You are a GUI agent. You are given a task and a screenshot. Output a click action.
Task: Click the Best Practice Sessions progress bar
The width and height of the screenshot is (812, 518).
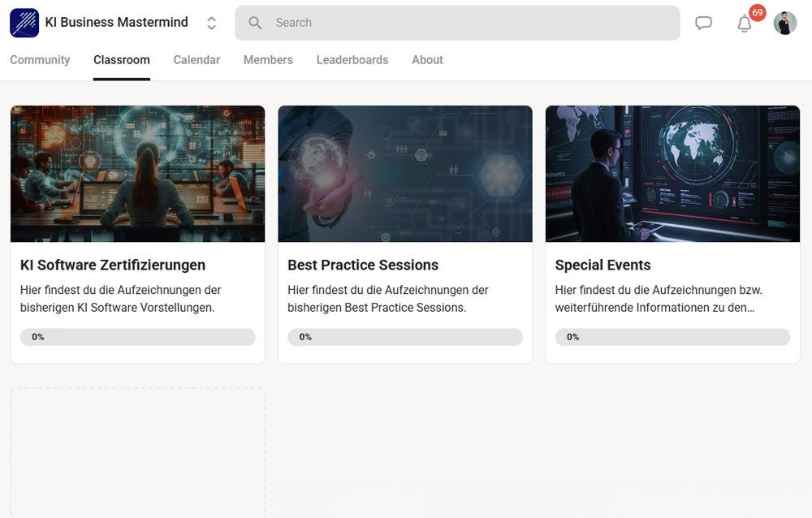[x=405, y=337]
